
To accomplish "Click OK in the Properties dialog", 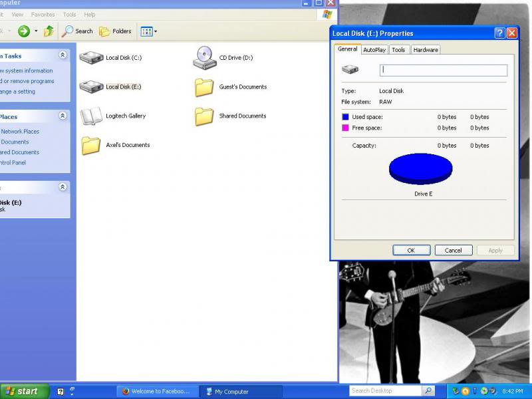I will 412,251.
